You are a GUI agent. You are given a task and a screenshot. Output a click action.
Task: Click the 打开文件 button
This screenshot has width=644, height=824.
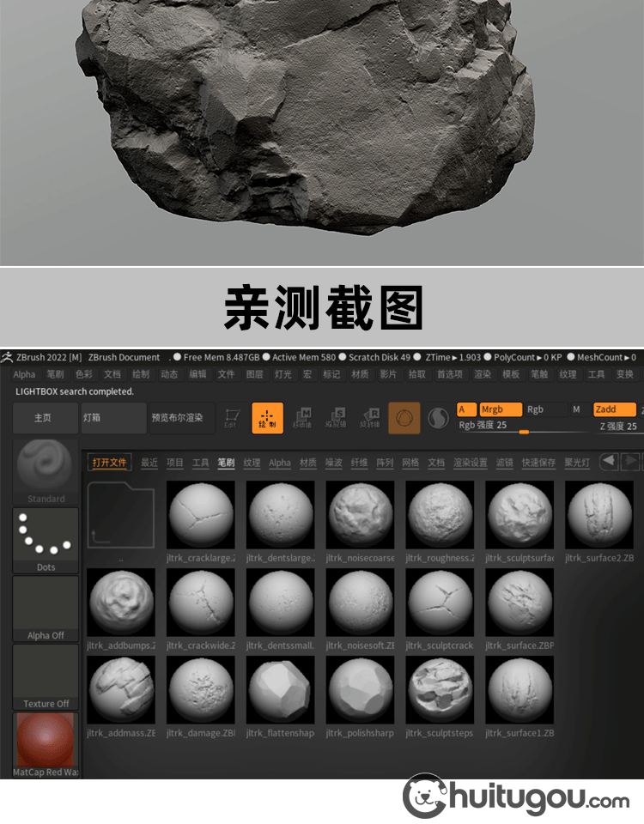(109, 463)
